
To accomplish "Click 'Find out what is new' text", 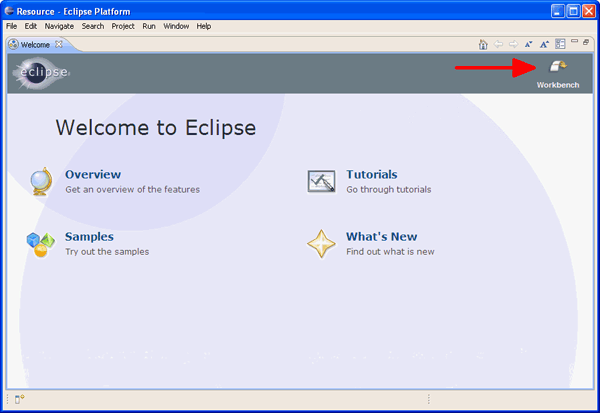I will tap(390, 252).
